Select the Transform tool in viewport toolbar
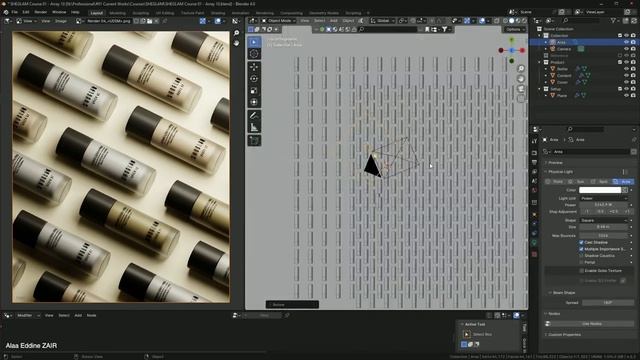This screenshot has width=640, height=360. [x=254, y=102]
